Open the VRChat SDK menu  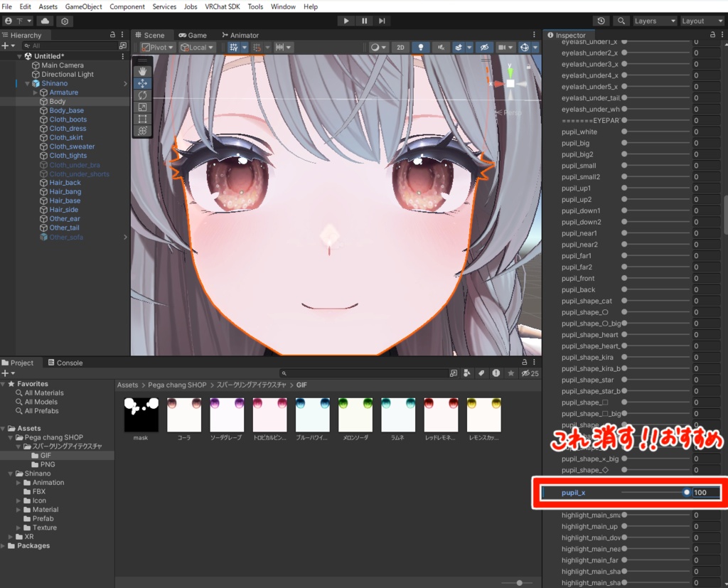[223, 6]
